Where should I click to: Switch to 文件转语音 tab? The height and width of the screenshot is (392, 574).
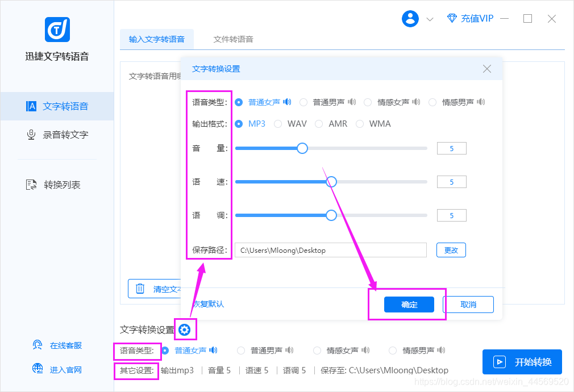point(233,39)
